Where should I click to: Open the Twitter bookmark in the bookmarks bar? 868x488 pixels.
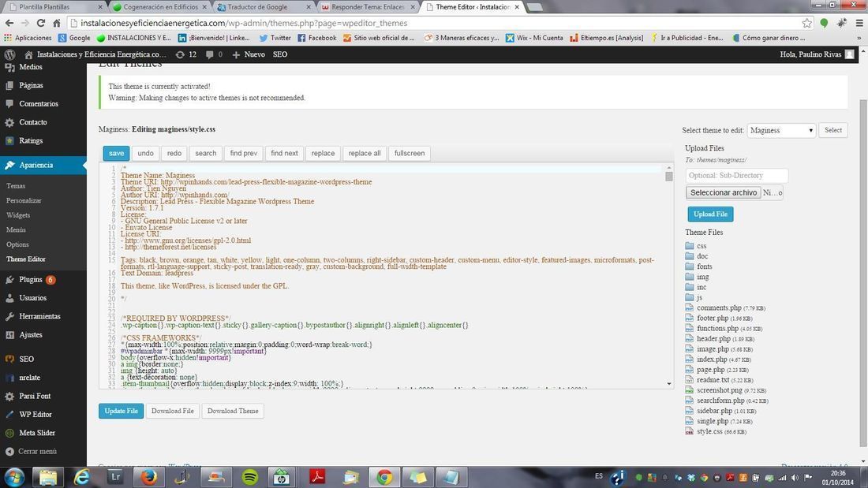pos(275,38)
